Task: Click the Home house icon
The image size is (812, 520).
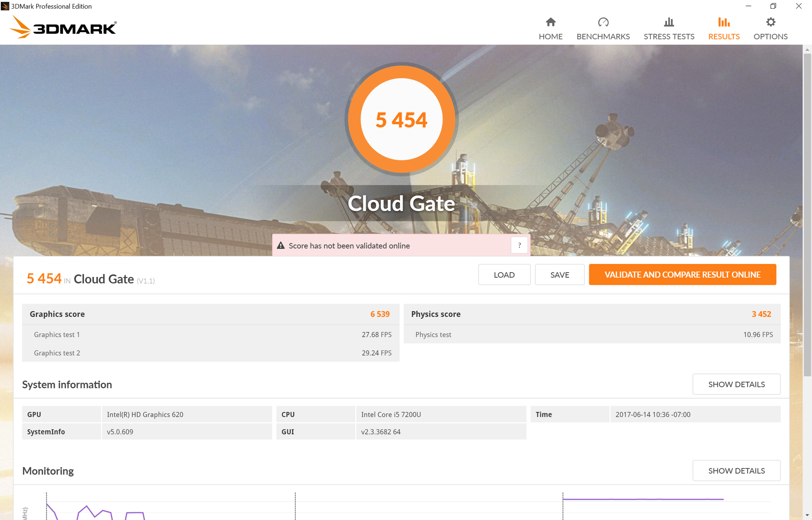Action: click(x=550, y=22)
